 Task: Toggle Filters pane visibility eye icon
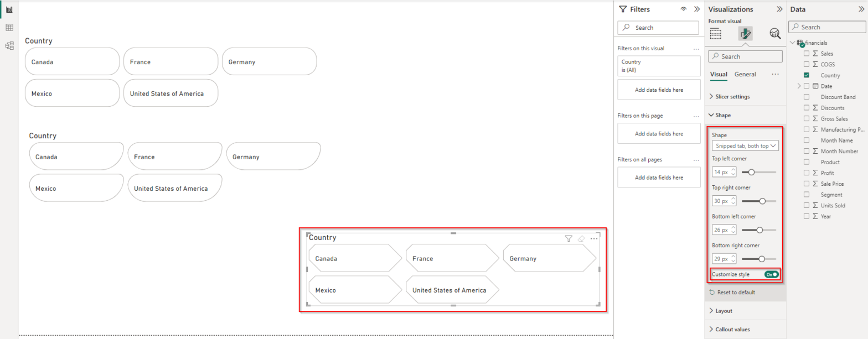684,9
